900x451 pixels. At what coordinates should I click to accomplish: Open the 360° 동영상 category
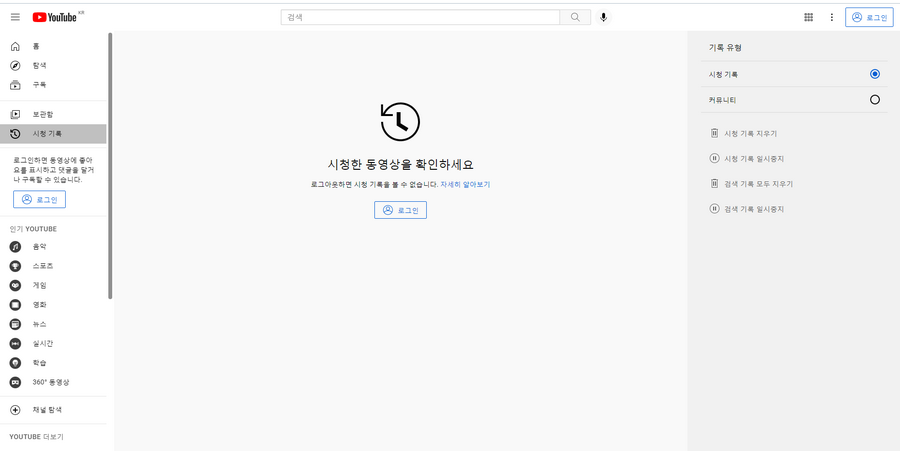pyautogui.click(x=53, y=382)
